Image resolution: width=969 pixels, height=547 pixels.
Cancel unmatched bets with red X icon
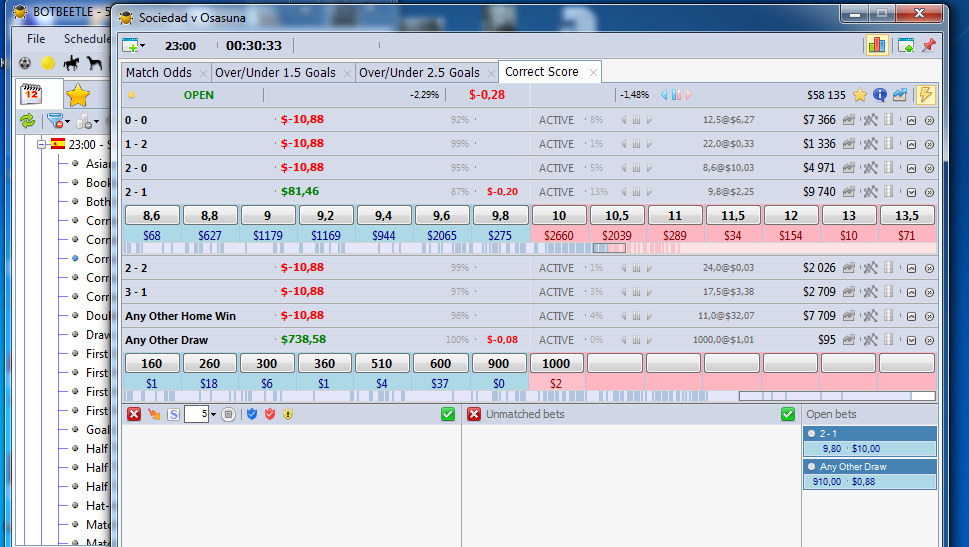pos(474,414)
